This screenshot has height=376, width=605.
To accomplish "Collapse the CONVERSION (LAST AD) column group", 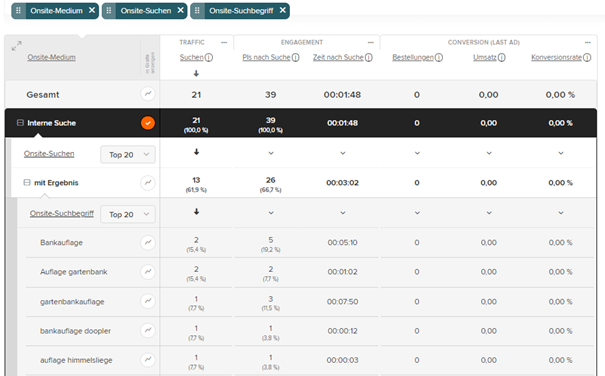I will click(x=588, y=42).
